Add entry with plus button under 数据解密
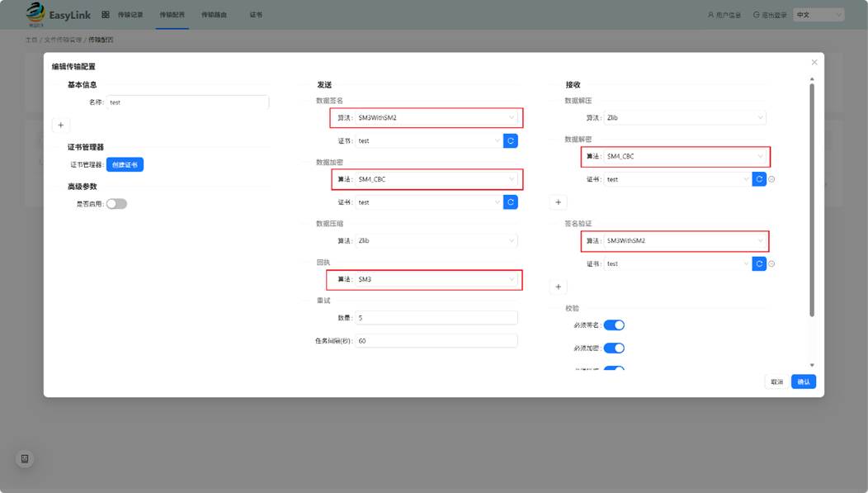This screenshot has width=868, height=493. pyautogui.click(x=559, y=202)
